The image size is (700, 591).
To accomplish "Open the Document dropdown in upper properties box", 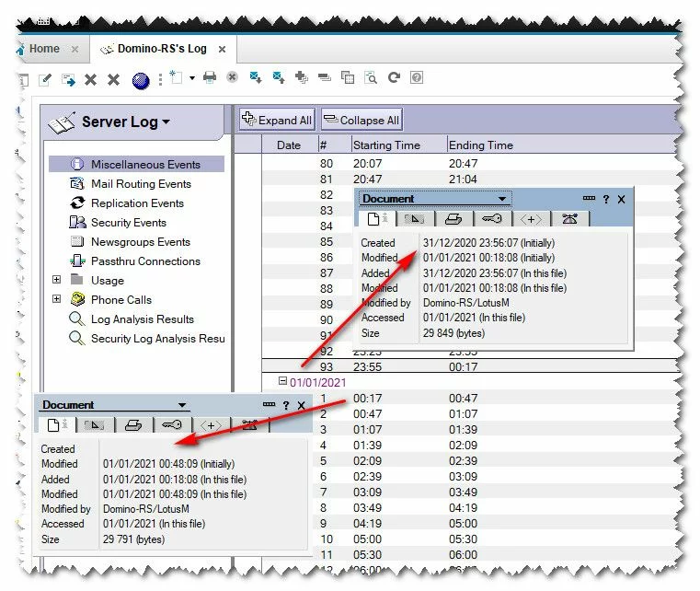I will coord(501,199).
